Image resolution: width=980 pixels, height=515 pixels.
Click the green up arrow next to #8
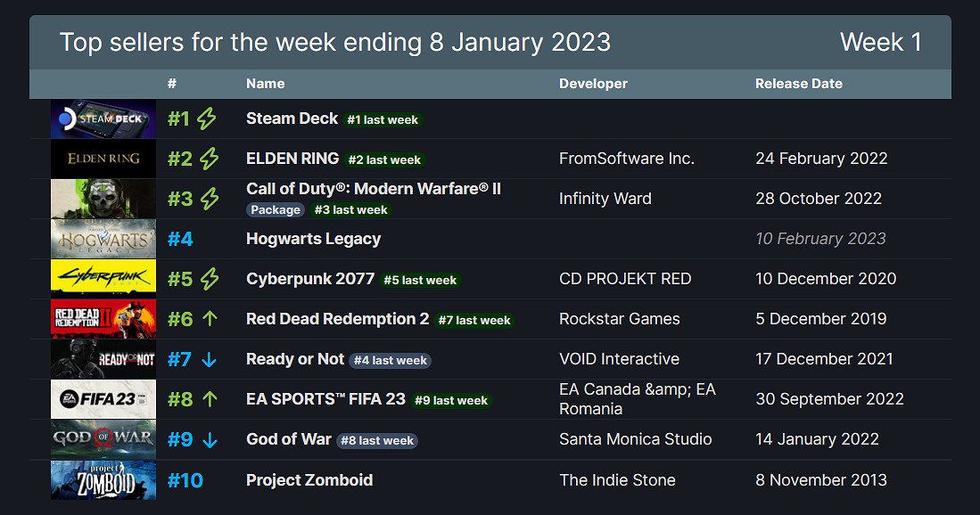pyautogui.click(x=210, y=399)
